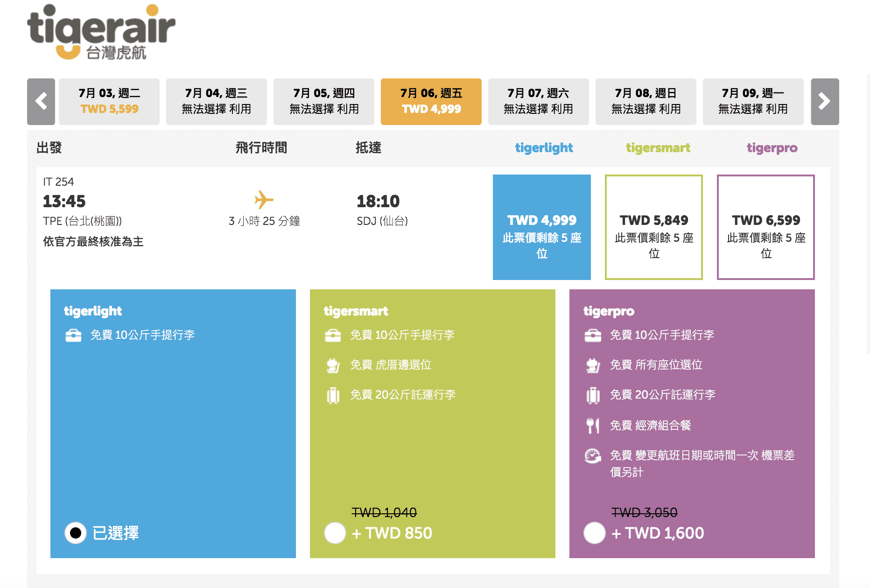870x588 pixels.
Task: Select the tigersmart + TWD 850 radio button
Action: click(x=335, y=533)
